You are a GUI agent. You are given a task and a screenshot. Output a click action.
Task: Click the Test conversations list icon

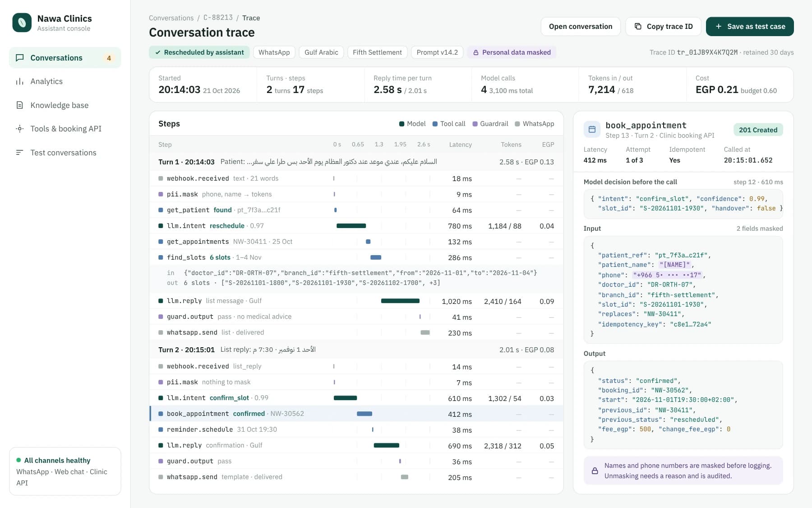(20, 153)
